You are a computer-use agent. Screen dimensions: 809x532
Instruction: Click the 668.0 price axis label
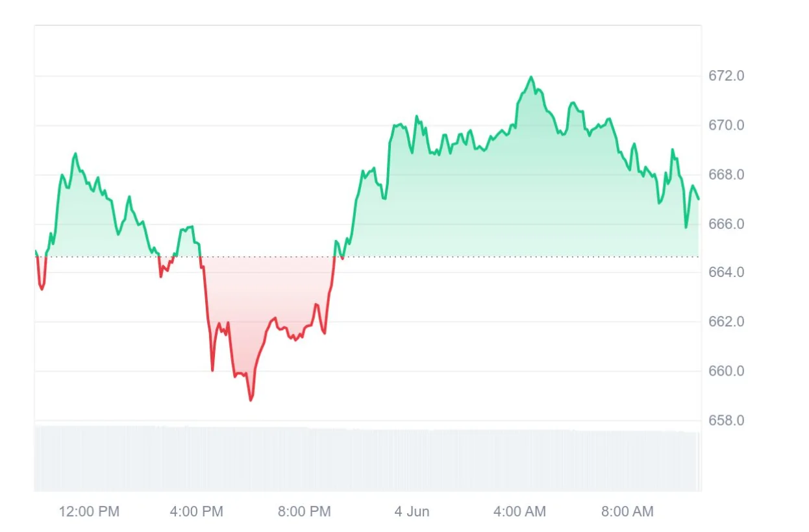coord(726,175)
